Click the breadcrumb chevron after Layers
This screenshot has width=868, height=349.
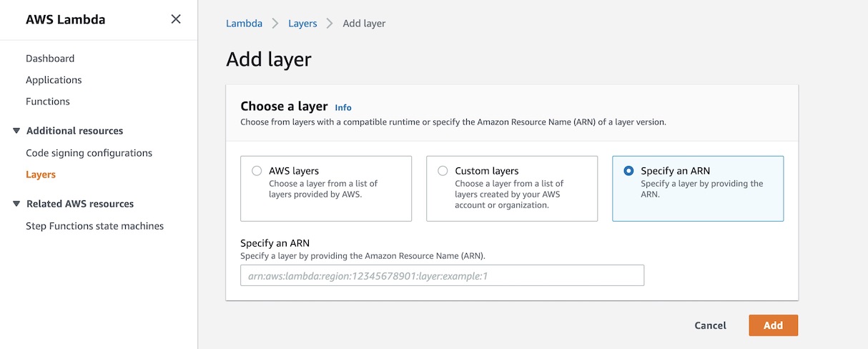330,24
